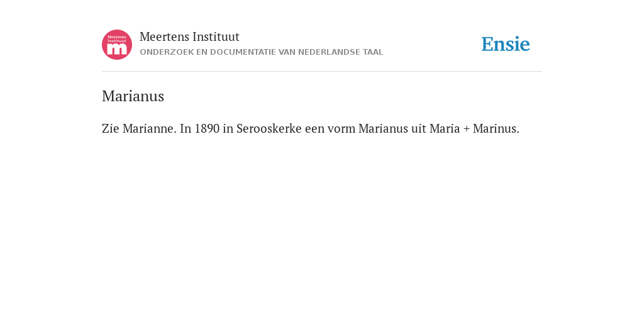Click the year 1890 in text
The image size is (644, 322).
[x=207, y=128]
